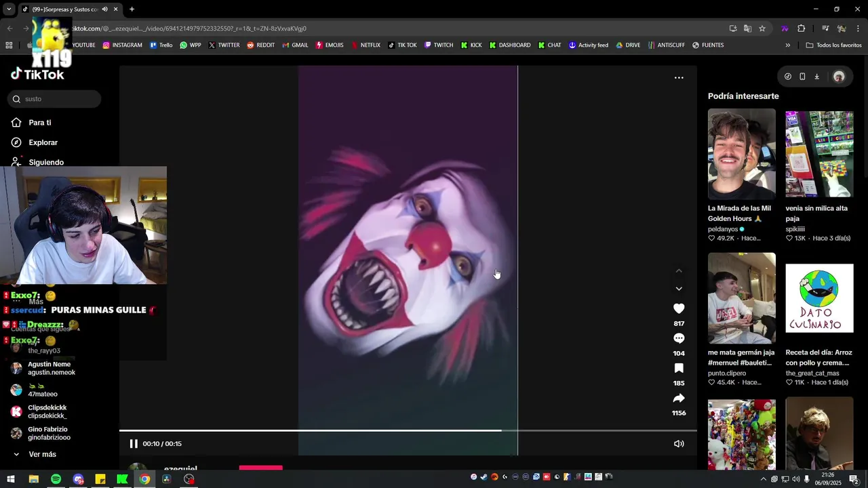Open the DRIVE bookmark
This screenshot has height=488, width=868.
click(628, 45)
